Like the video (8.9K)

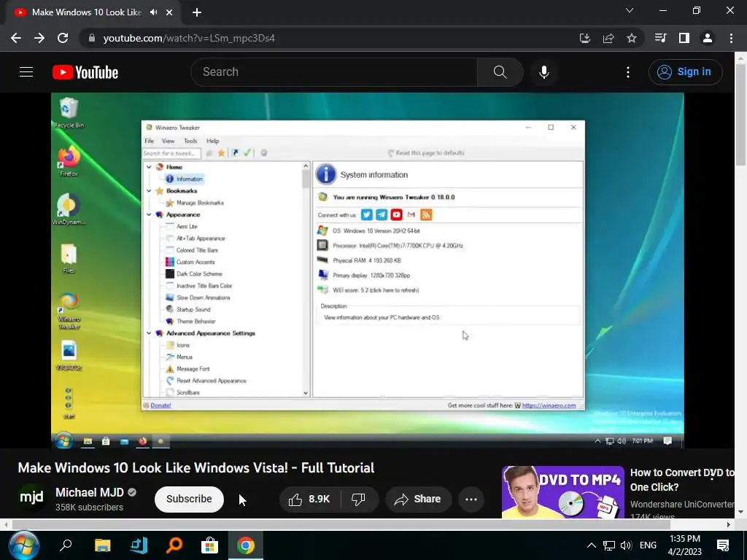(x=309, y=499)
